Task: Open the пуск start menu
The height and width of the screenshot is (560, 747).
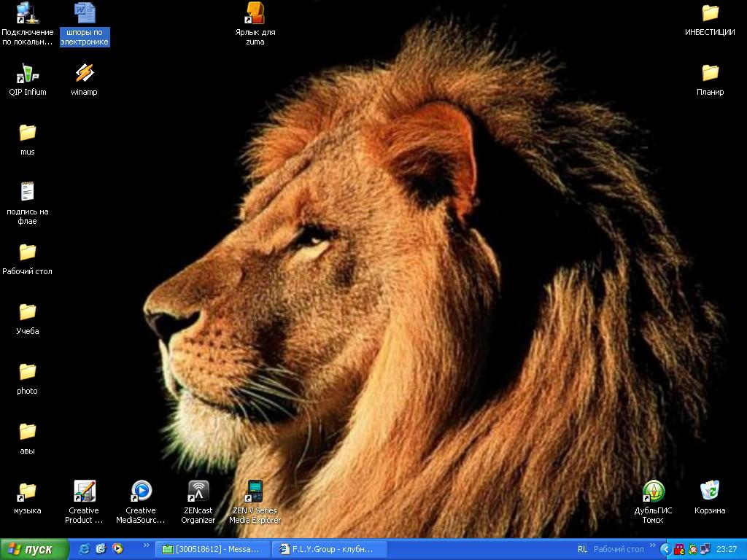Action: 34,550
